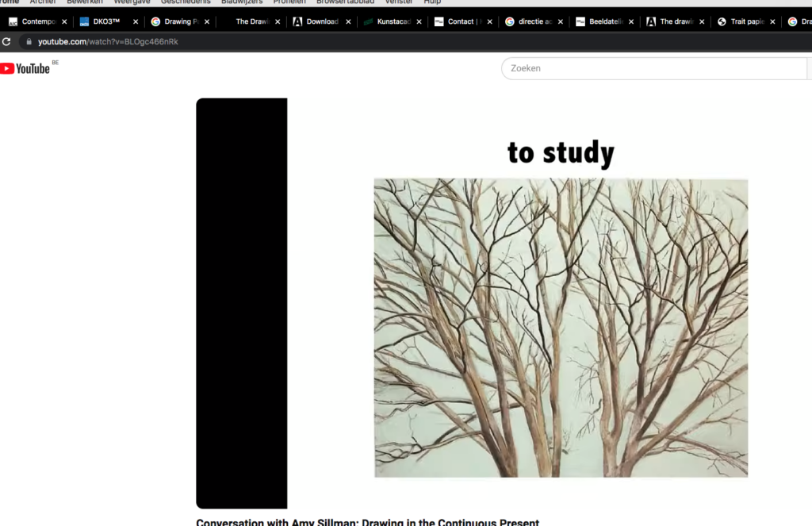Open the Venster menu
This screenshot has width=812, height=526.
(399, 2)
